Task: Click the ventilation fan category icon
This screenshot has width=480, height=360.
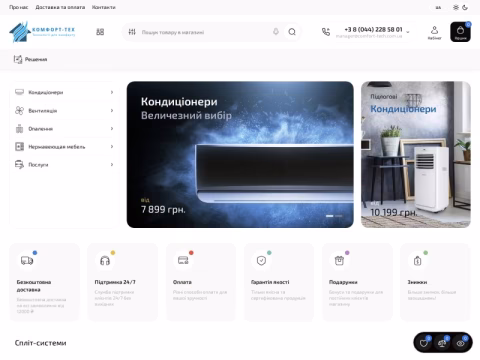Action: (x=19, y=110)
